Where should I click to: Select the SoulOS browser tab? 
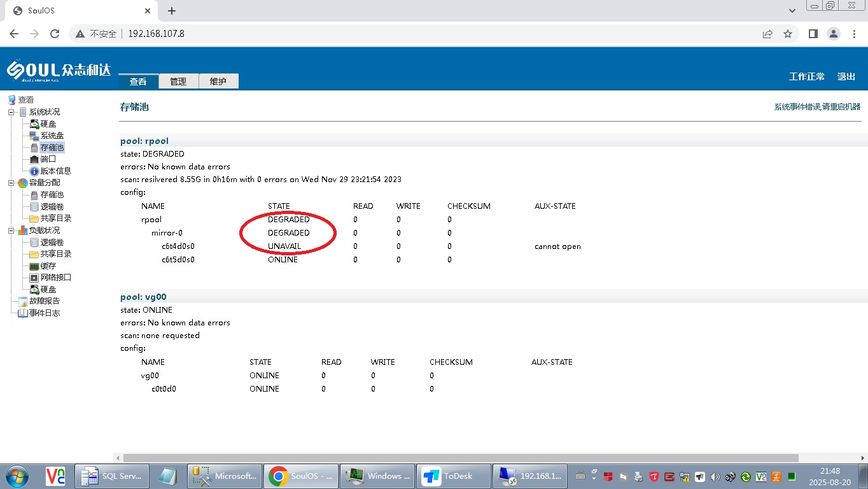tap(81, 11)
